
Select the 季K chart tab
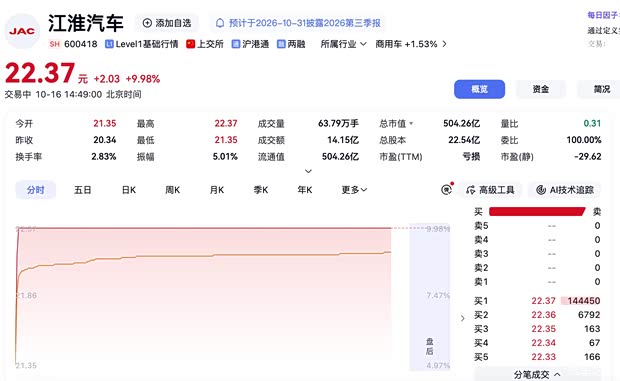(x=261, y=190)
